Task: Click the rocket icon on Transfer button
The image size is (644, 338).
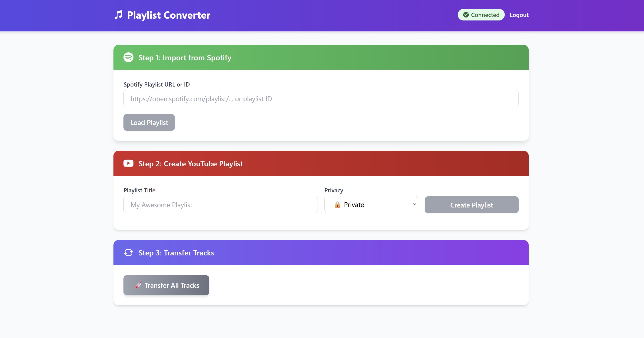Action: (x=138, y=285)
